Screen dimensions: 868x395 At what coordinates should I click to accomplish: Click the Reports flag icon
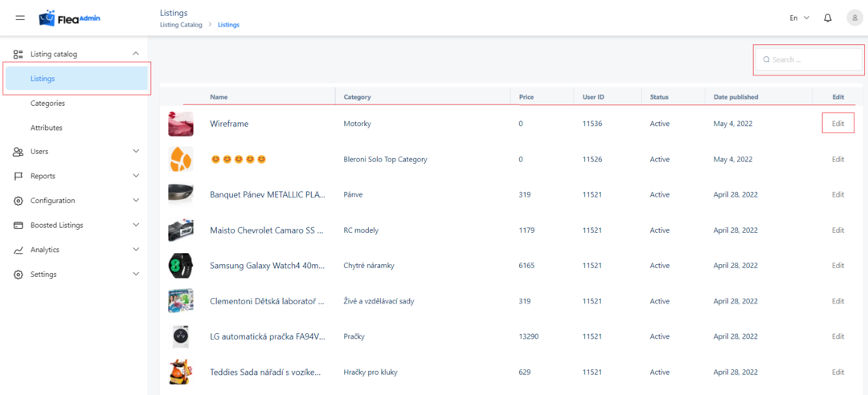[18, 176]
